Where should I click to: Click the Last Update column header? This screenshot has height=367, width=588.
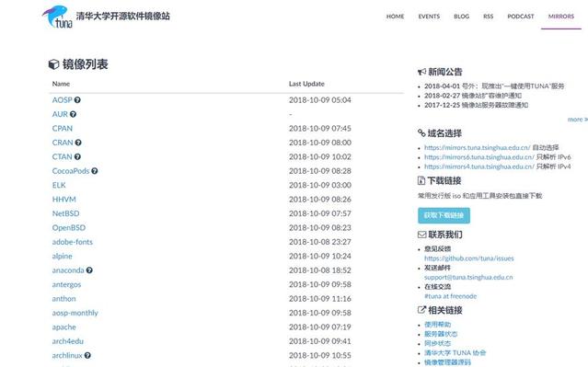306,84
